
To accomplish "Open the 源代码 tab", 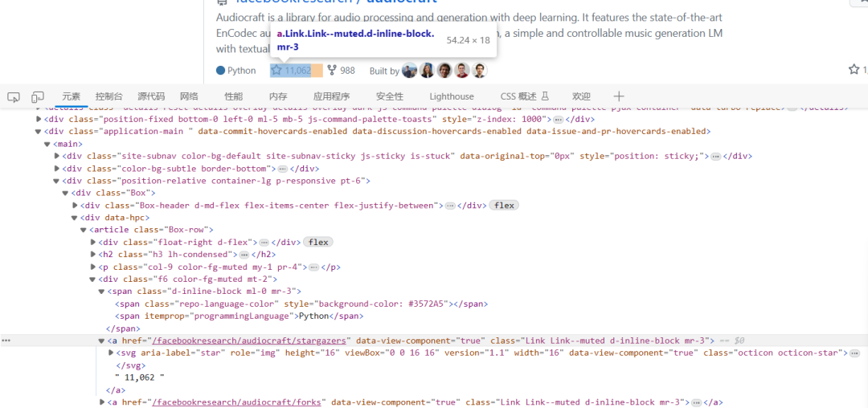I will [x=152, y=96].
